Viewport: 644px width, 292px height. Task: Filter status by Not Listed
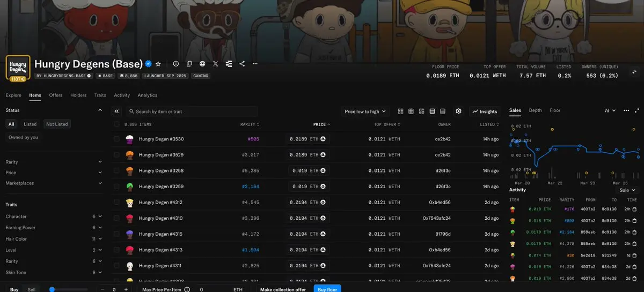(x=57, y=124)
